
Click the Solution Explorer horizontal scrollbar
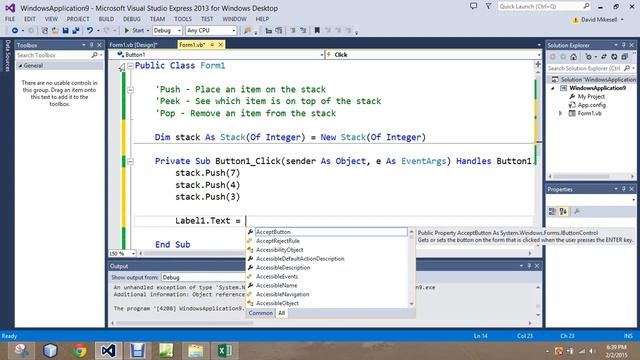(591, 176)
